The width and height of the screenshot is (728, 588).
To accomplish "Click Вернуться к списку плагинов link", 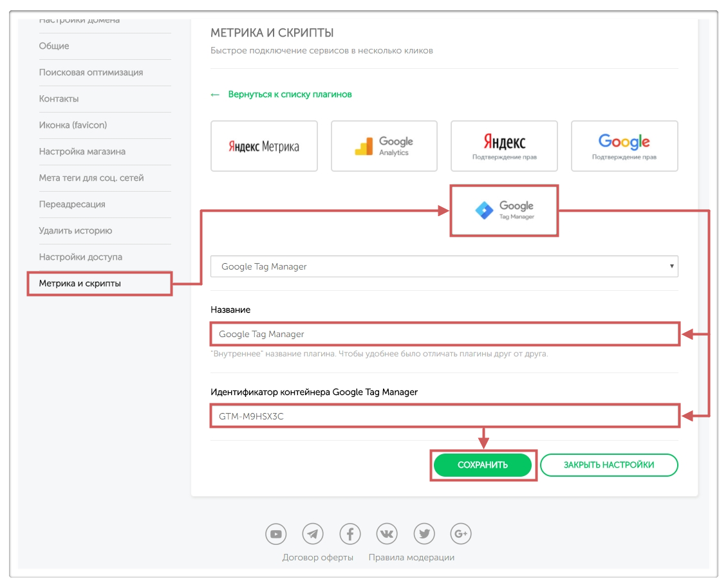I will (290, 95).
